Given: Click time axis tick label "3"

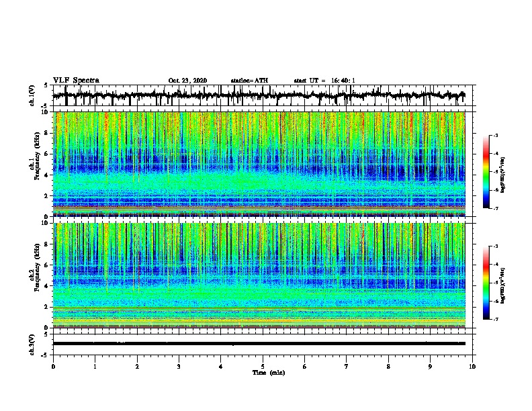Looking at the screenshot, I should click(x=179, y=367).
